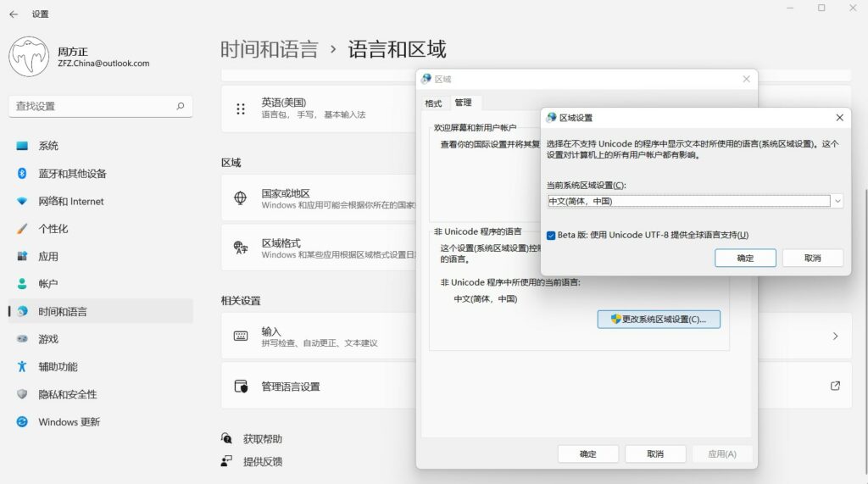
Task: Click the Windows Update icon
Action: tap(22, 422)
